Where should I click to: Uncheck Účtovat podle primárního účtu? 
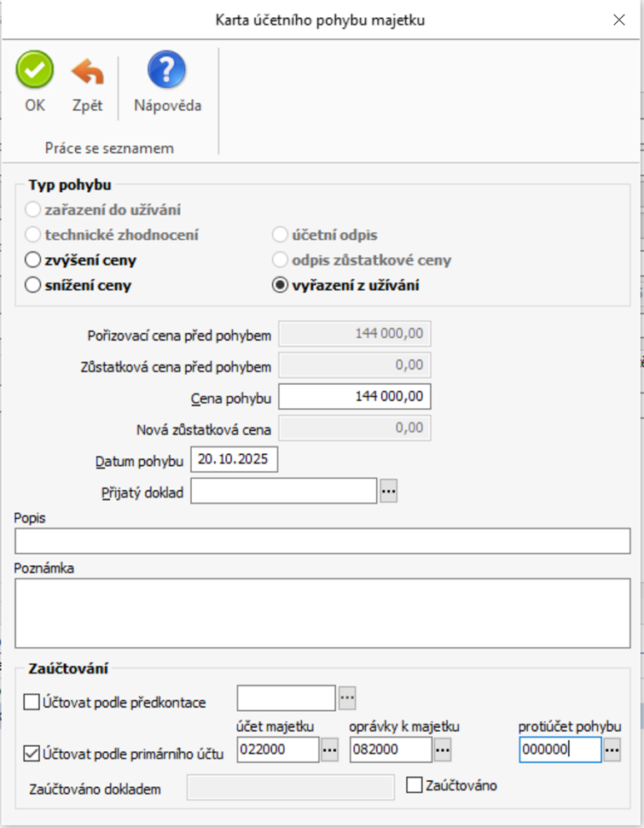click(32, 754)
